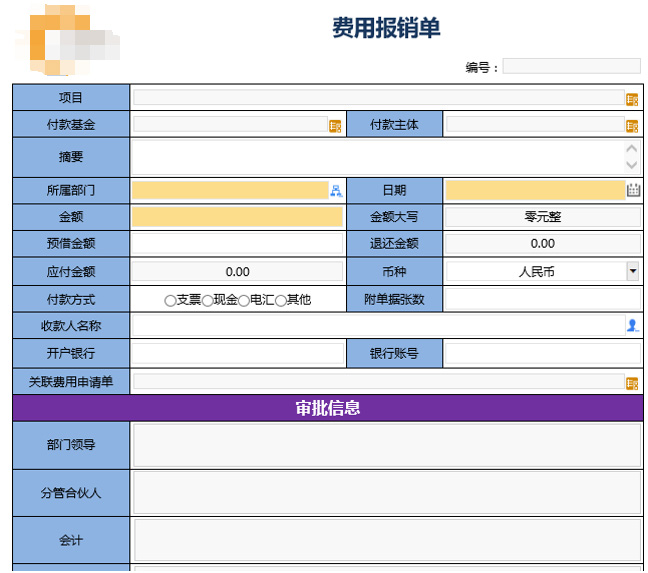
Task: Click the 预借金额 input field
Action: pos(237,243)
